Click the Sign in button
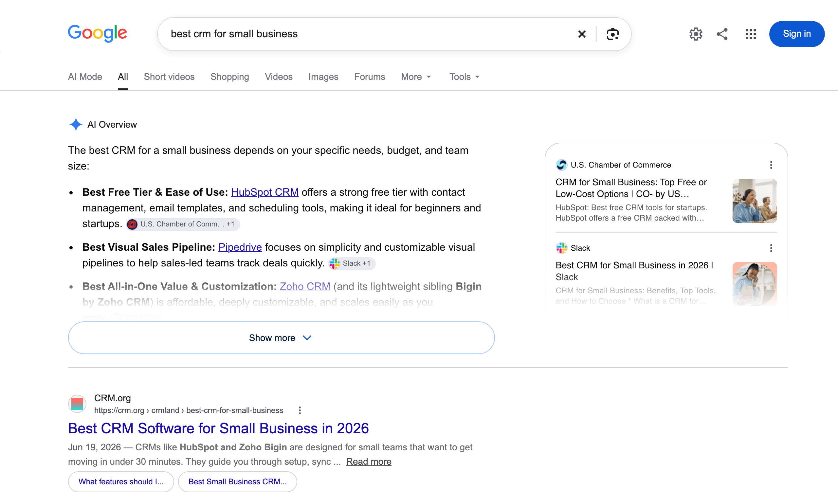 point(796,34)
